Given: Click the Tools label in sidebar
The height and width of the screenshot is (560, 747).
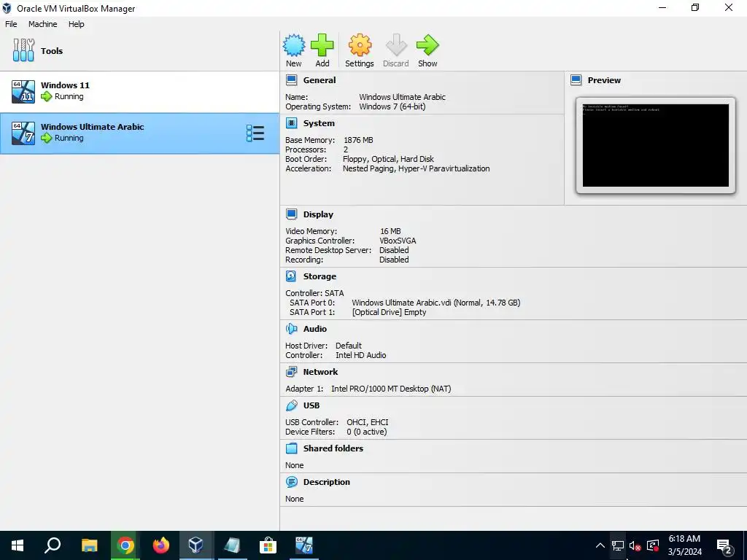Looking at the screenshot, I should (52, 51).
